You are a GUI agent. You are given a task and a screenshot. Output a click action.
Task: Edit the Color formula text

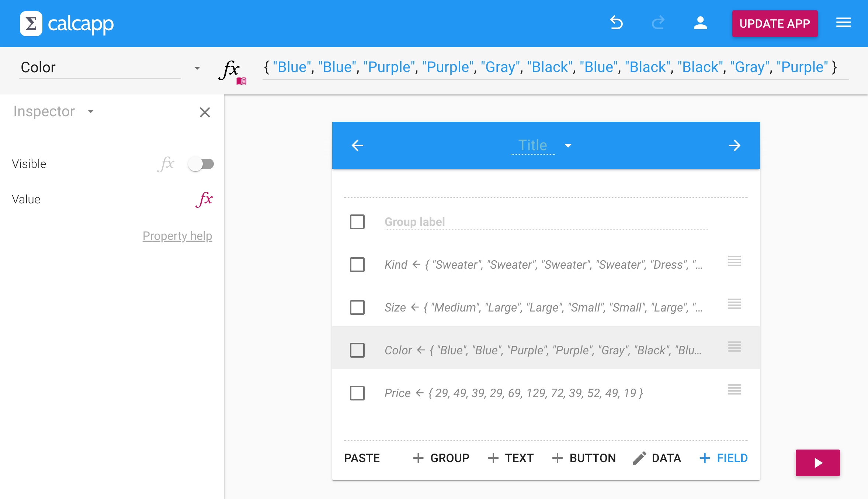click(x=555, y=67)
